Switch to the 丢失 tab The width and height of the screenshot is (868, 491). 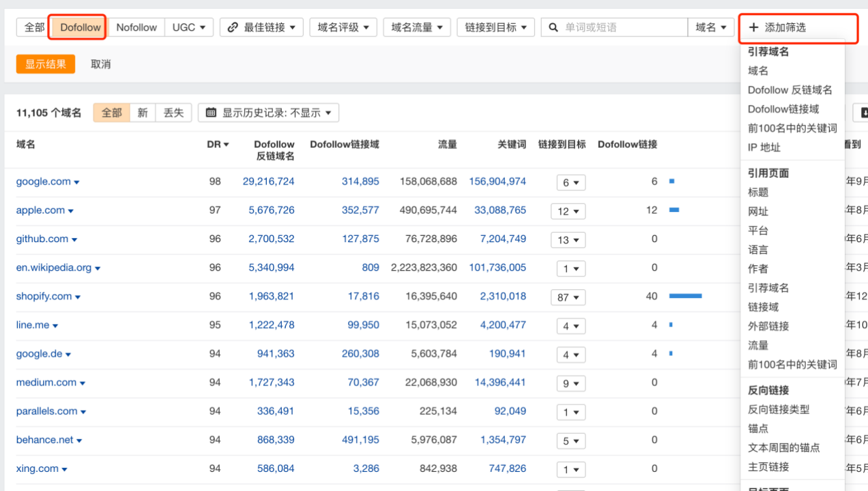(173, 113)
